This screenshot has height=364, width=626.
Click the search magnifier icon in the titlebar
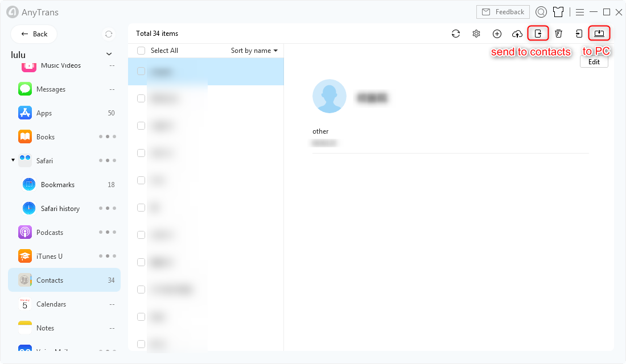pos(541,11)
